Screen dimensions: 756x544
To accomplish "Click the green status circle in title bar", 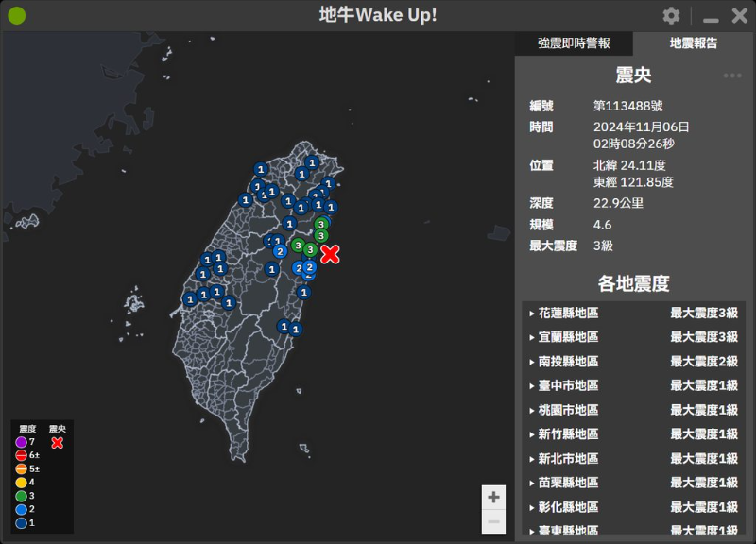I will (17, 16).
